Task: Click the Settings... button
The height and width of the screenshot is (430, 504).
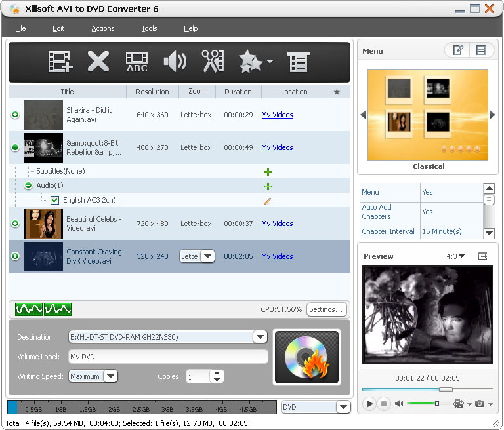Action: [327, 309]
